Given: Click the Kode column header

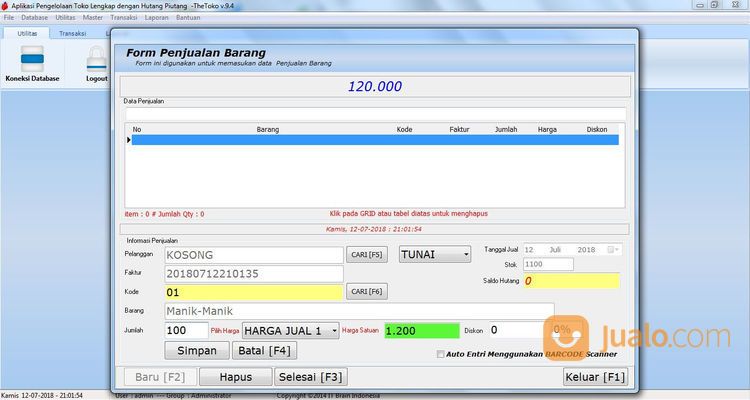Looking at the screenshot, I should [x=404, y=129].
